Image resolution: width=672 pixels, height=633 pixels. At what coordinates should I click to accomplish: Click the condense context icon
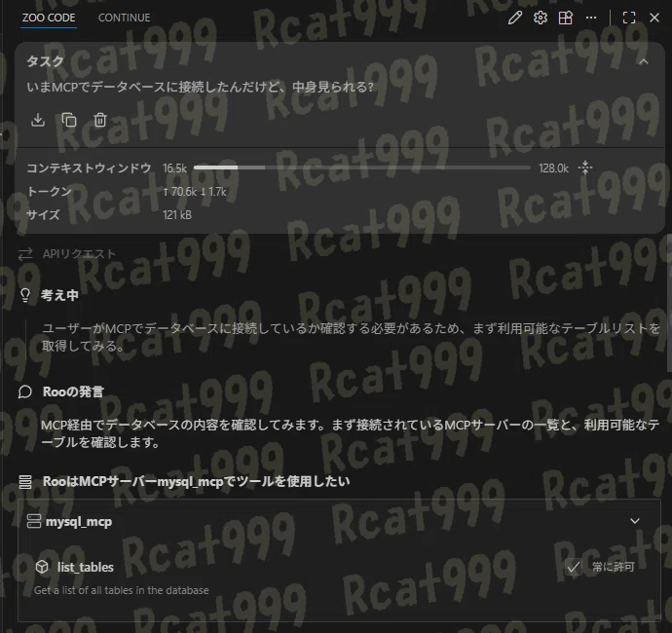[585, 168]
